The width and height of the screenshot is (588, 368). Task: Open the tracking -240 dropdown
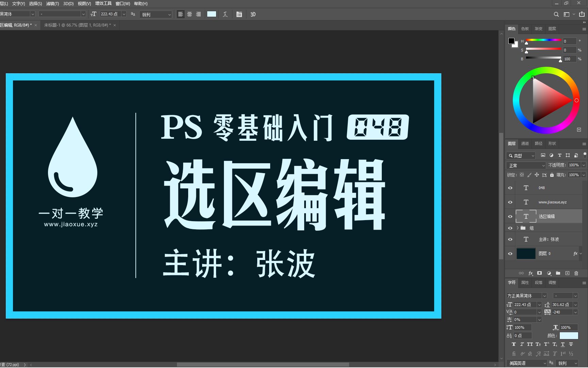pyautogui.click(x=575, y=312)
